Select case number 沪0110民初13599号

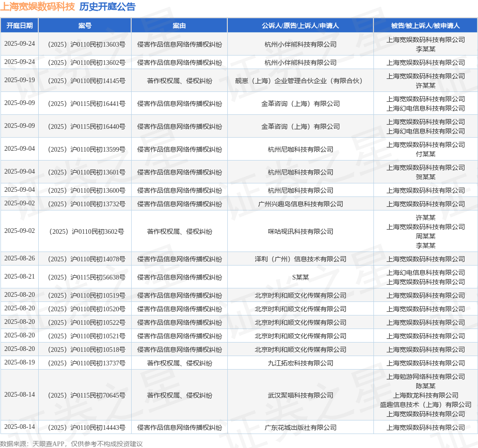point(86,150)
